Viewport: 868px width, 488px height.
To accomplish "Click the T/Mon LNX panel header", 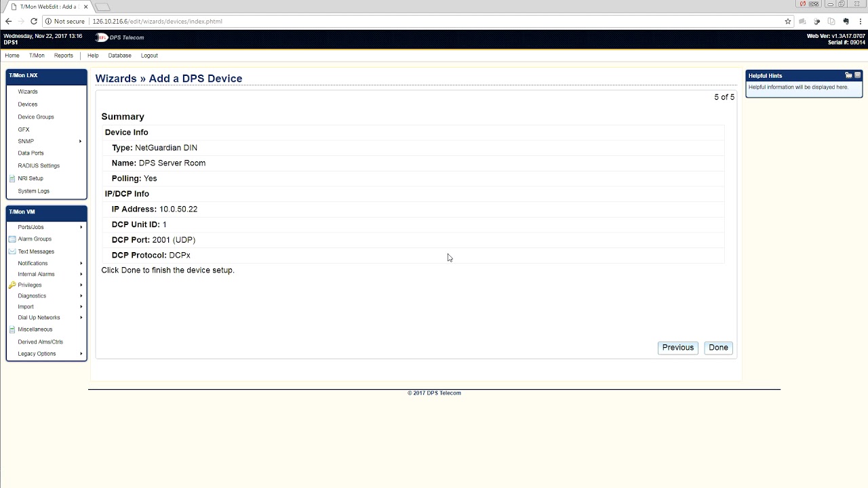I will pos(47,76).
